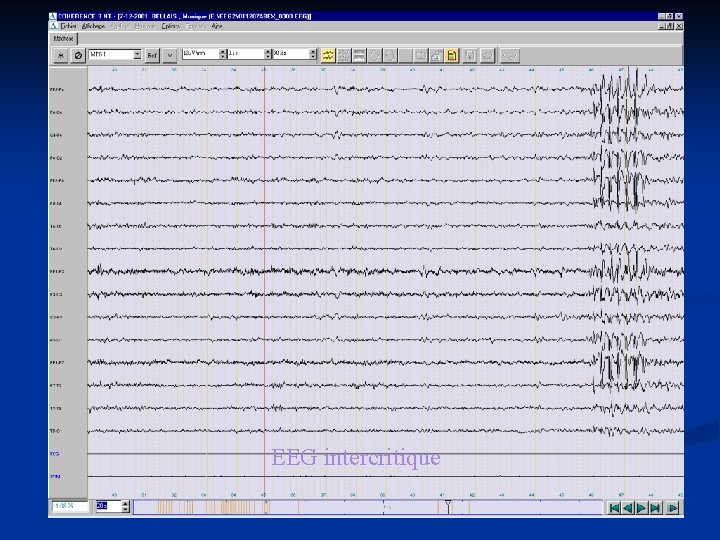Click the first circular head-map icon
The image size is (720, 540).
pyautogui.click(x=375, y=56)
